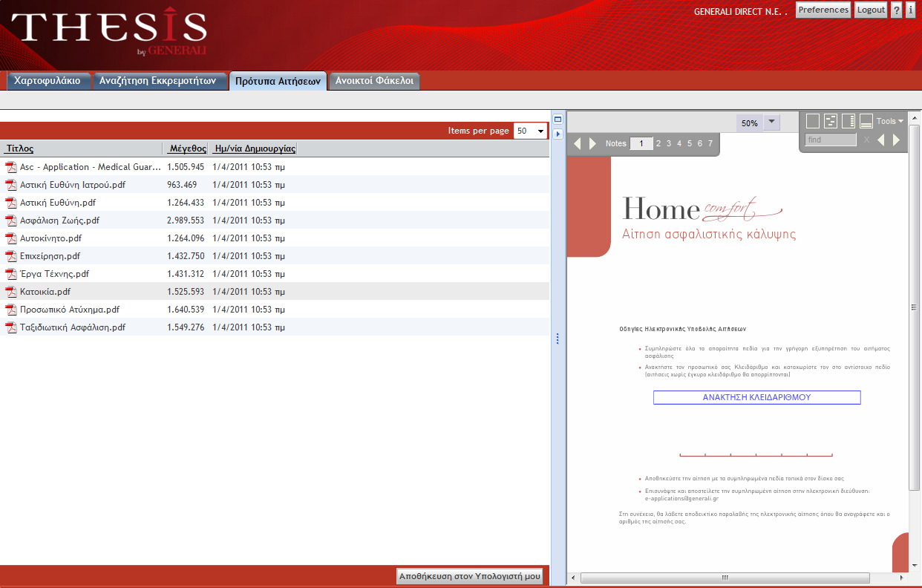Sort by Τίτλος column header
This screenshot has width=922, height=588.
point(19,148)
